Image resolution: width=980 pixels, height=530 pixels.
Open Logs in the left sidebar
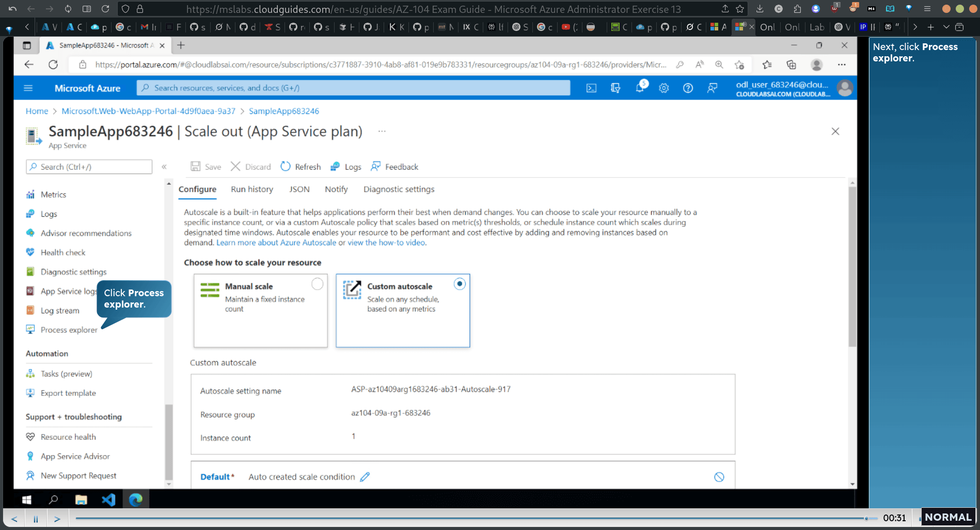[49, 214]
